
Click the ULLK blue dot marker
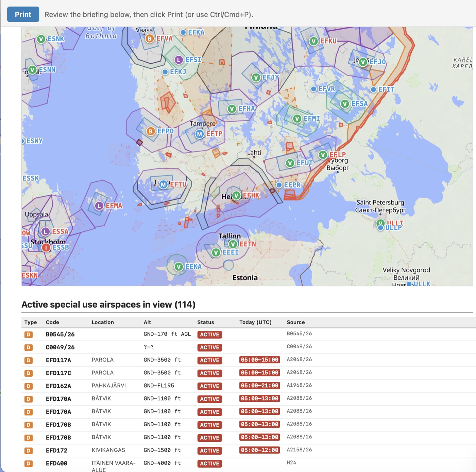tap(409, 284)
